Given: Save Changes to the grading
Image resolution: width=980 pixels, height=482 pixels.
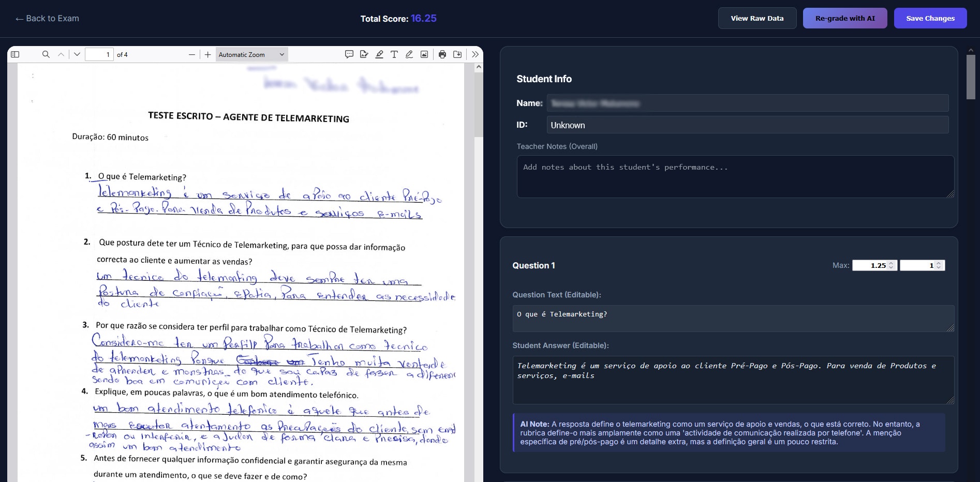Looking at the screenshot, I should pos(930,18).
